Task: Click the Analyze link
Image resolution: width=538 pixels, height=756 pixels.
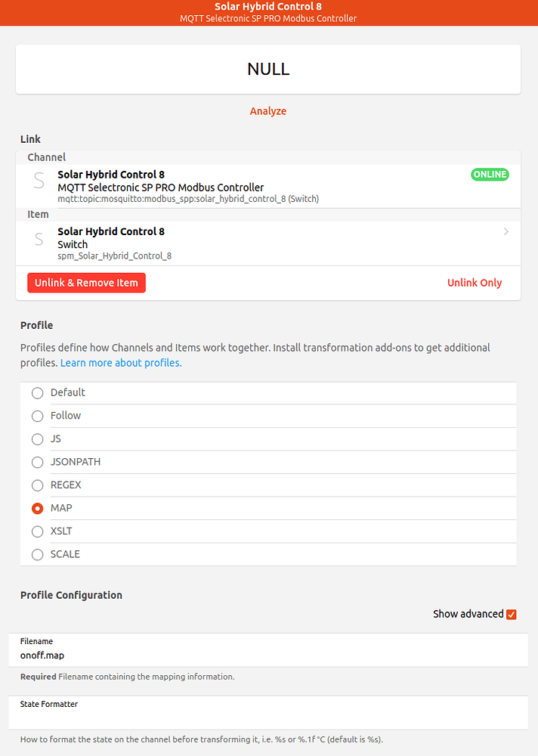Action: (267, 110)
